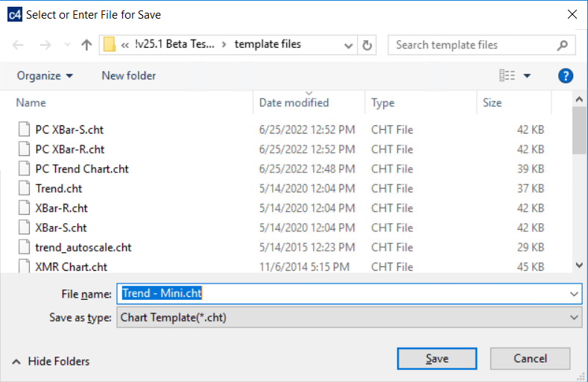Click the Back navigation arrow
The height and width of the screenshot is (382, 588).
pyautogui.click(x=19, y=45)
